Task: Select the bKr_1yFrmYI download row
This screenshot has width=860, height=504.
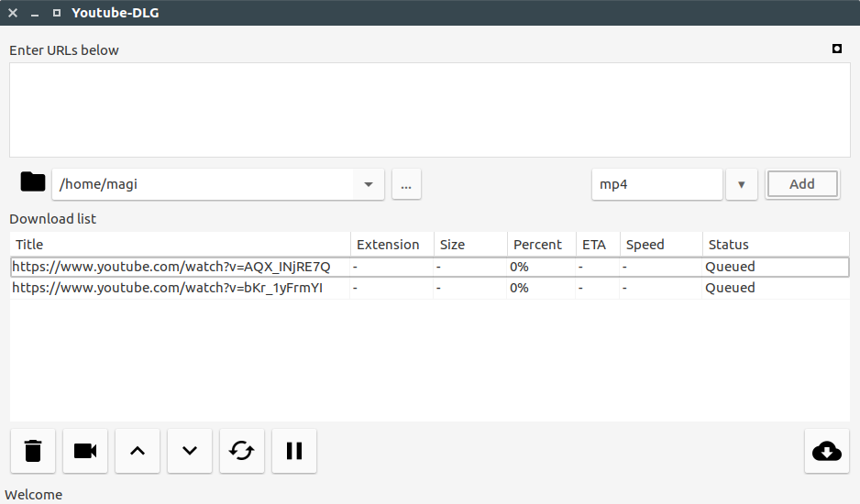Action: pos(429,288)
